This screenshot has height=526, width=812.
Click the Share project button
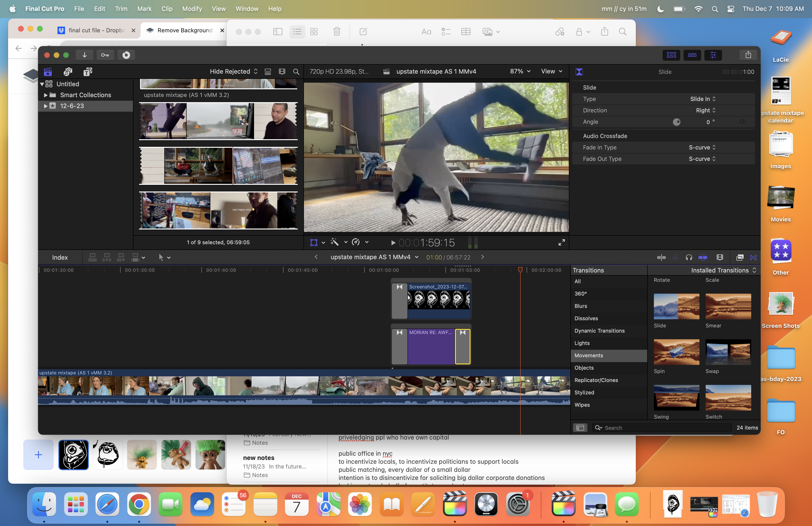(748, 55)
